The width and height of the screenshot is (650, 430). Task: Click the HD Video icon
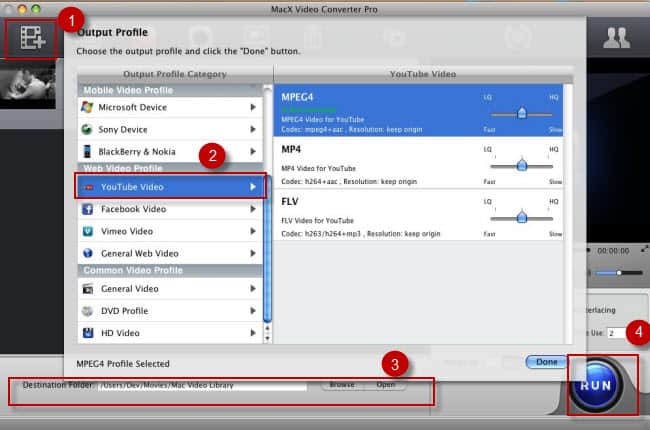click(x=87, y=333)
